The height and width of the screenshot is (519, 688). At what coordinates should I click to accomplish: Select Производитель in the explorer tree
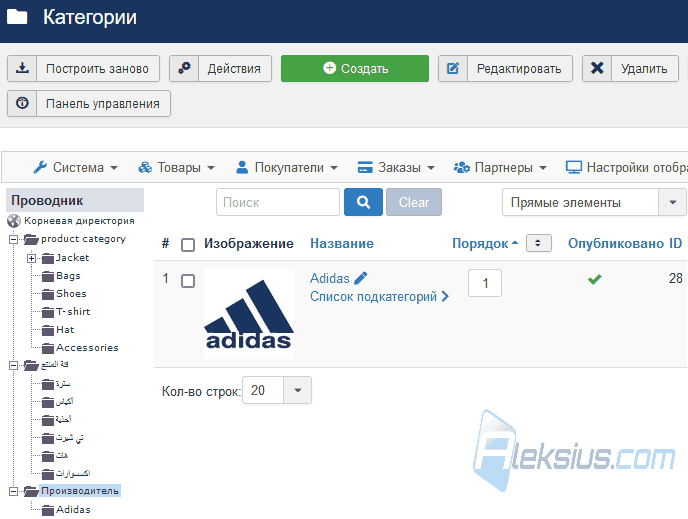tap(80, 491)
